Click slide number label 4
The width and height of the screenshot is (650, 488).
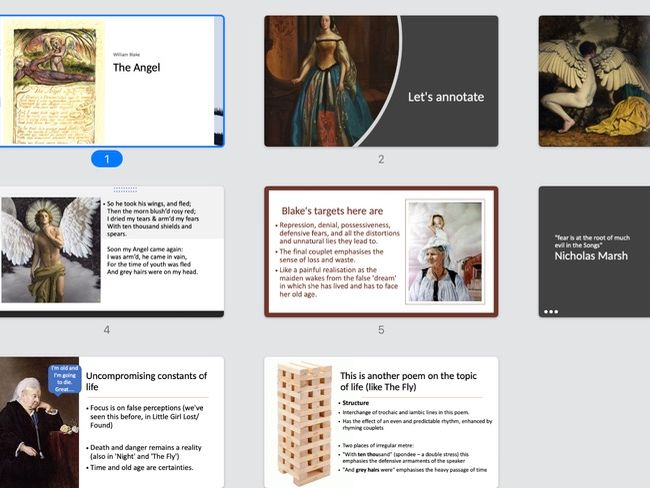pyautogui.click(x=107, y=330)
